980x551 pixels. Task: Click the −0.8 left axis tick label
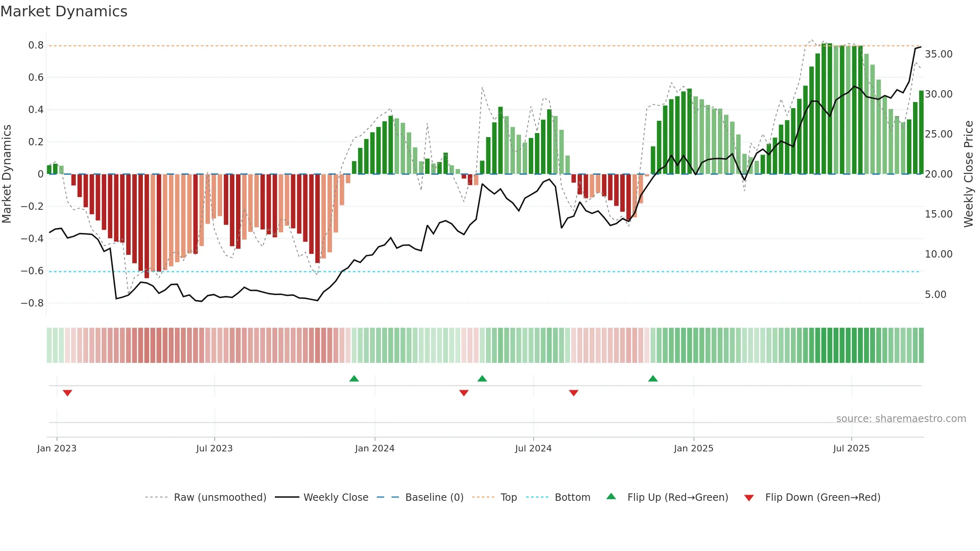[x=32, y=303]
